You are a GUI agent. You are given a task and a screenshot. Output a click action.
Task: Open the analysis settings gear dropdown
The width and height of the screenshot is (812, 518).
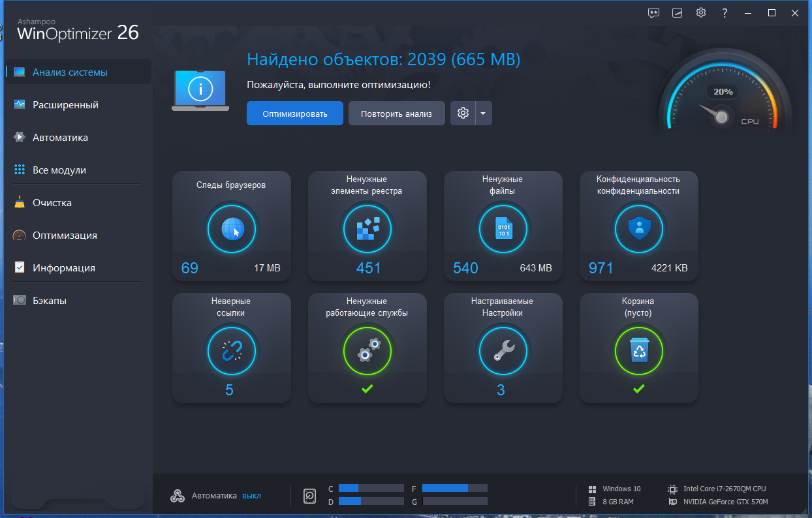click(462, 113)
